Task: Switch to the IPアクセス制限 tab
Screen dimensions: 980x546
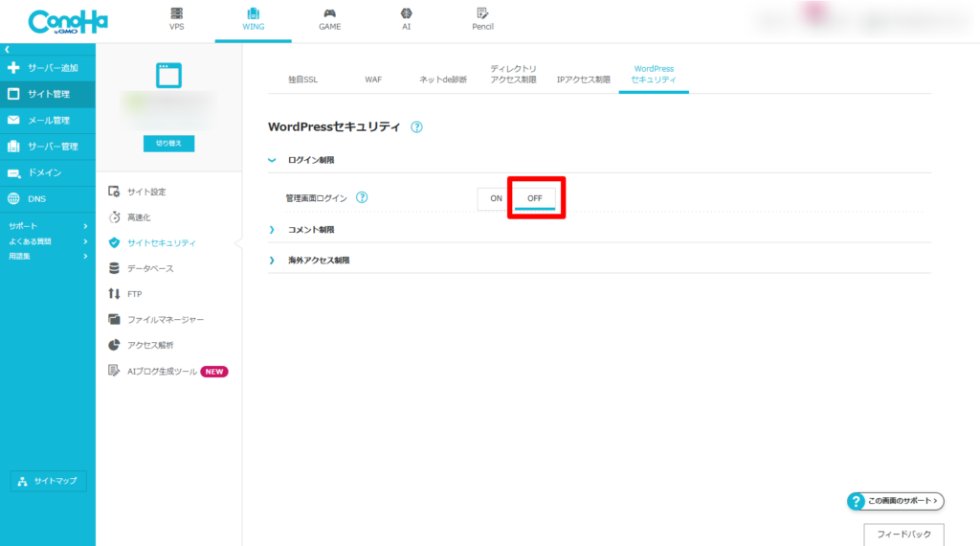Action: (x=583, y=80)
